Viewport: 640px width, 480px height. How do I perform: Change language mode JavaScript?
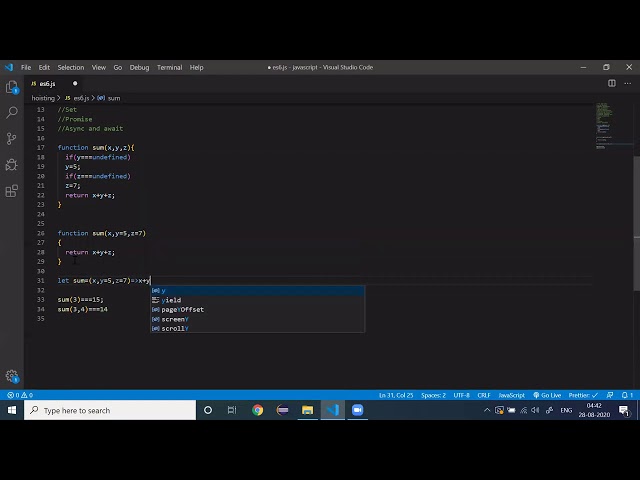tap(511, 395)
